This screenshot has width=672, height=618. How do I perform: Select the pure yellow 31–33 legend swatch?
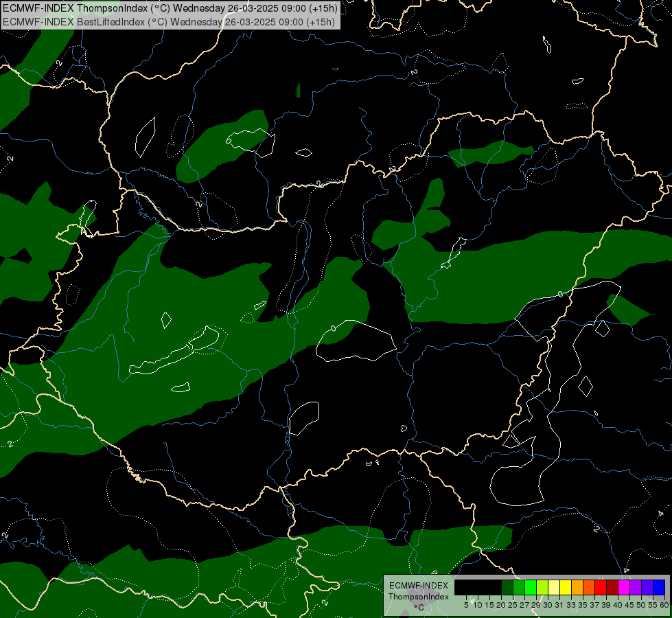click(566, 587)
